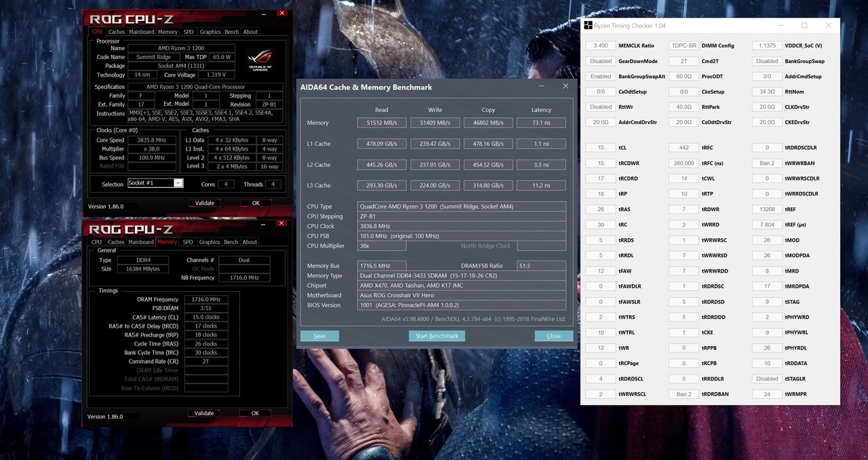Select the Specification field in CPU-Z
Viewport: 868px width, 460px height.
(204, 87)
